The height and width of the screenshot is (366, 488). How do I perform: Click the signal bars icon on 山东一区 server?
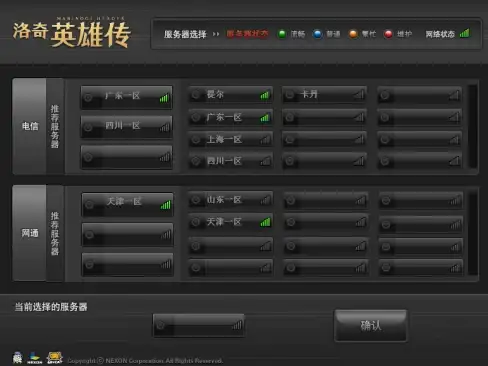point(265,200)
